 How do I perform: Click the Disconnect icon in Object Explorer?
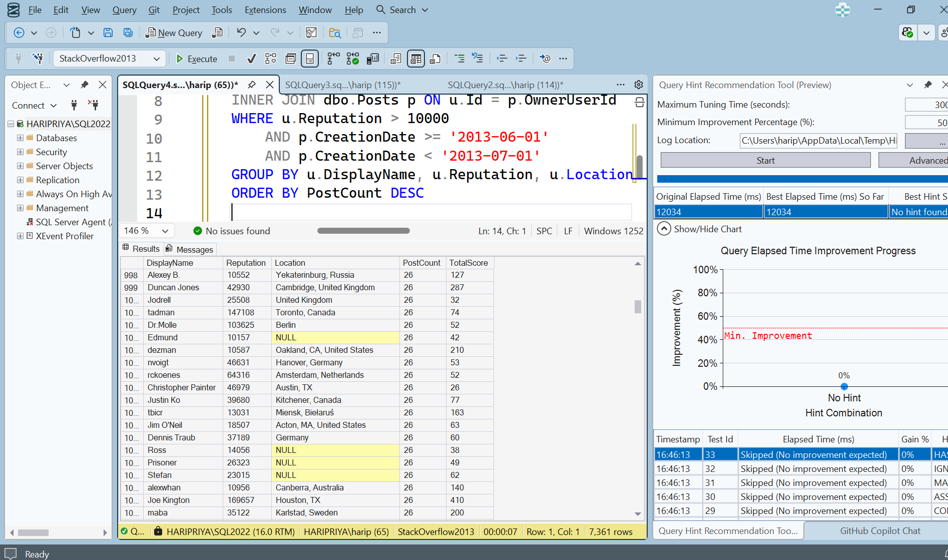[x=93, y=105]
